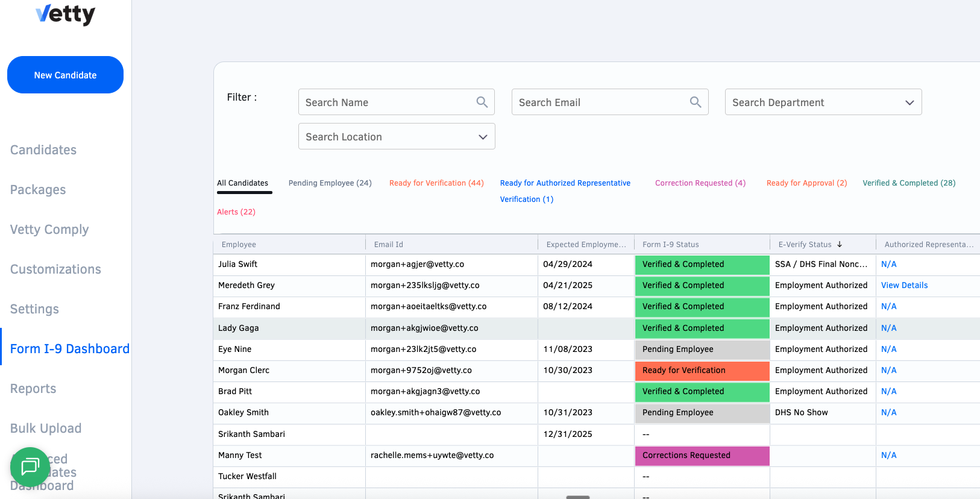Click the New Candidate button

[65, 75]
